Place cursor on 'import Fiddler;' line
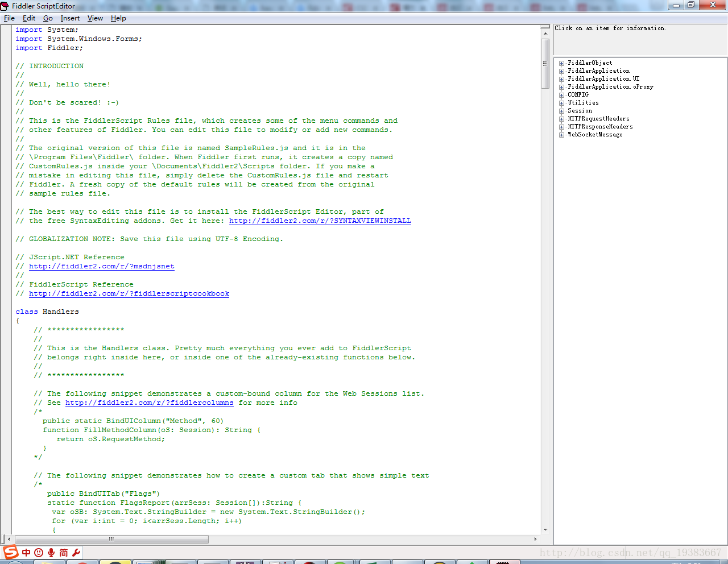 [x=49, y=48]
